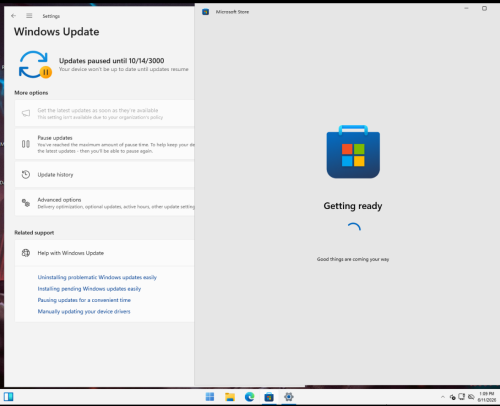Screen dimensions: 500x406
Task: Click the clock icon beside Update history
Action: [26, 174]
